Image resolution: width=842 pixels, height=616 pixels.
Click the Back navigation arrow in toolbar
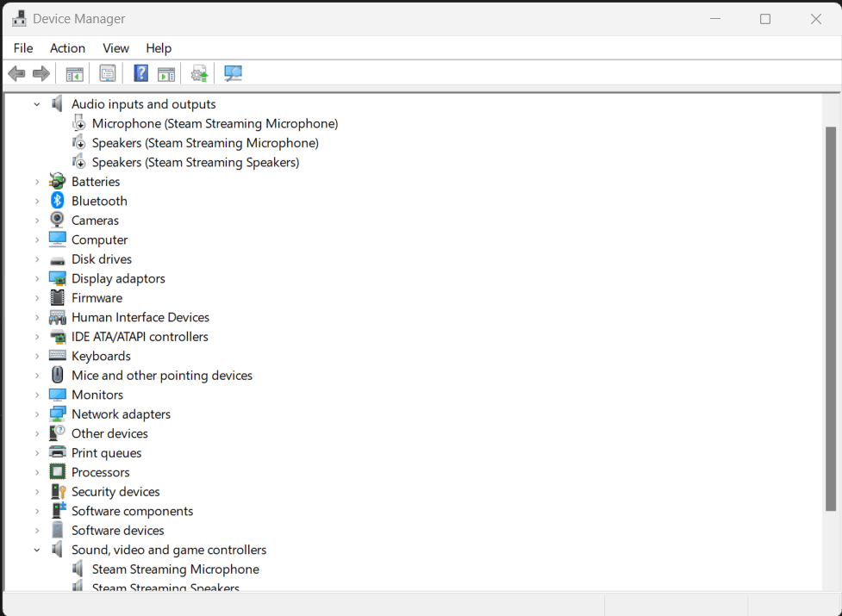pyautogui.click(x=16, y=73)
